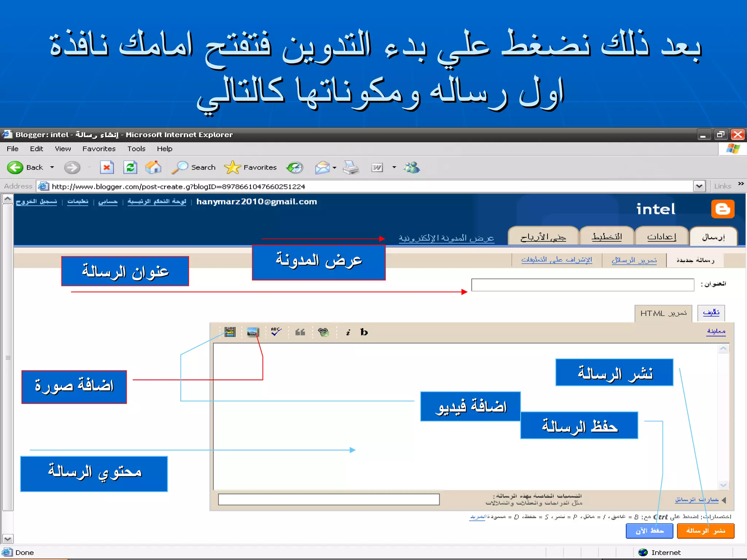Open لوحة التحكم الرئيسية dashboard link
The width and height of the screenshot is (747, 560).
[157, 202]
